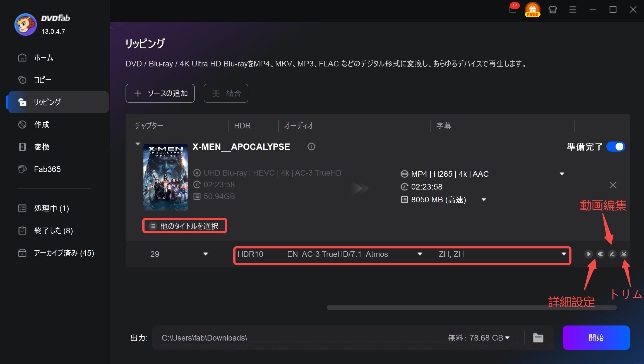Open the コピー module
The height and width of the screenshot is (364, 644).
[59, 80]
